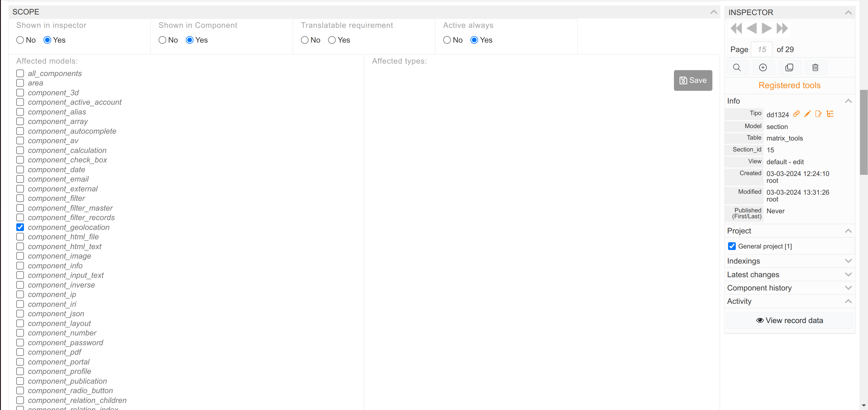Select Yes for Translatable requirement

[x=332, y=40]
